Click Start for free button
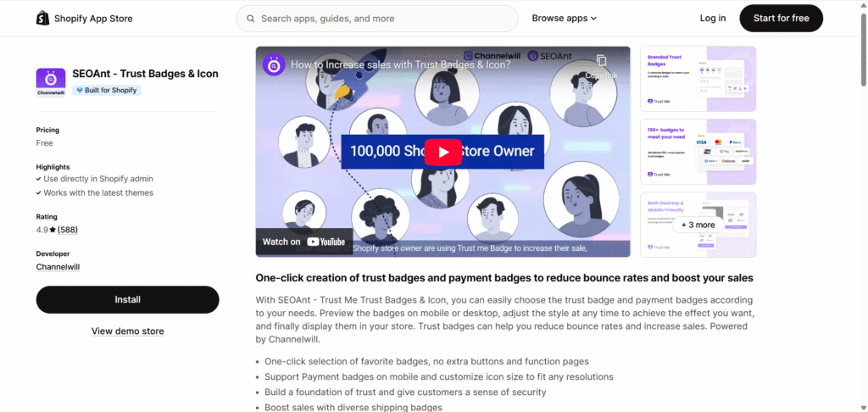868x412 pixels. click(x=781, y=19)
